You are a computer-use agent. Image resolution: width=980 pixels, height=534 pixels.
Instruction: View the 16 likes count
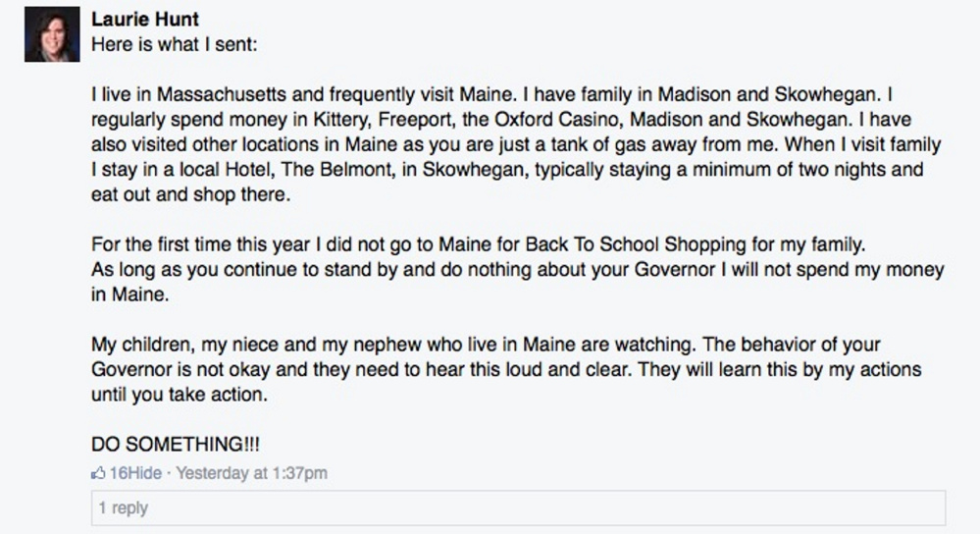(118, 473)
